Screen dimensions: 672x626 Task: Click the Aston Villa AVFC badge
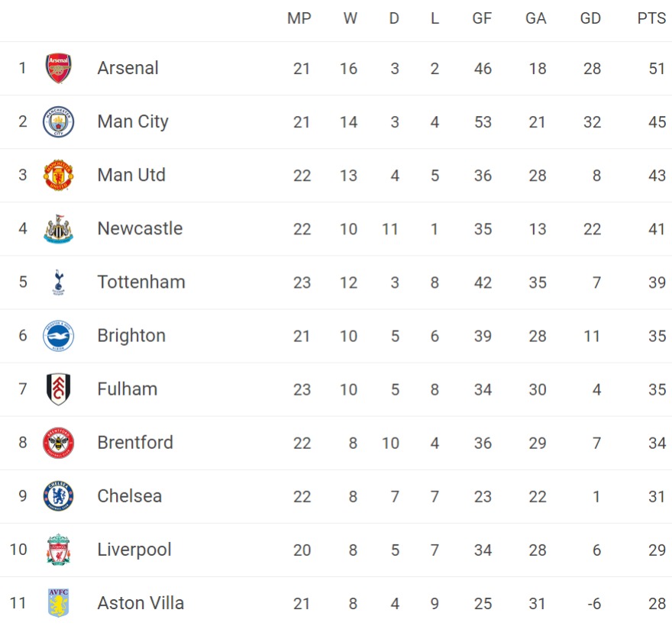click(58, 603)
